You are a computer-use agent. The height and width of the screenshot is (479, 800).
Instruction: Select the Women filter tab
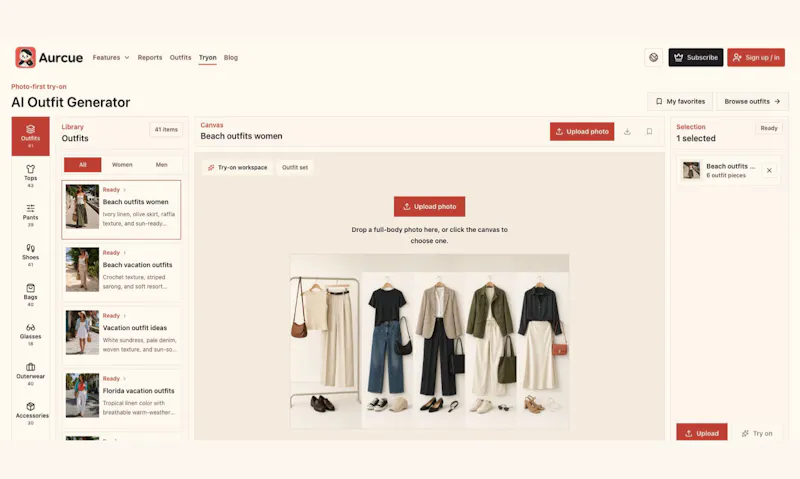tap(122, 165)
